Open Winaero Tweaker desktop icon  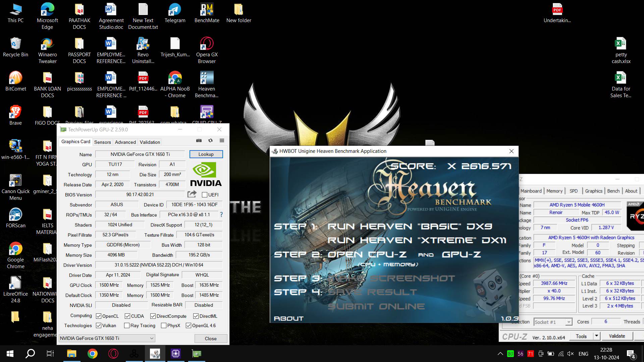[47, 50]
